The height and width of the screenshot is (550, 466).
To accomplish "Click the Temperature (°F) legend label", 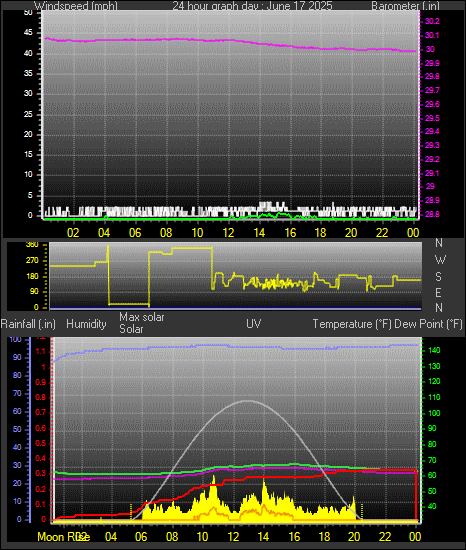I will (x=352, y=324).
